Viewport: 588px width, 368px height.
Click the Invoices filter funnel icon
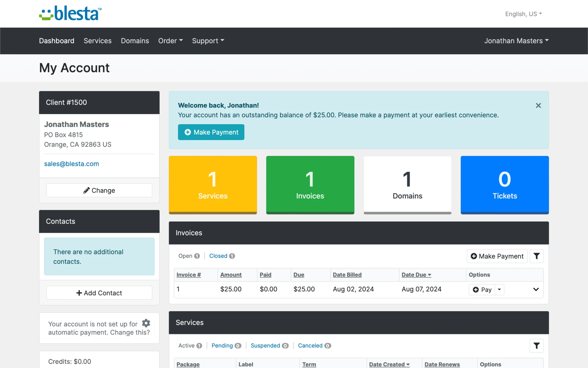537,256
